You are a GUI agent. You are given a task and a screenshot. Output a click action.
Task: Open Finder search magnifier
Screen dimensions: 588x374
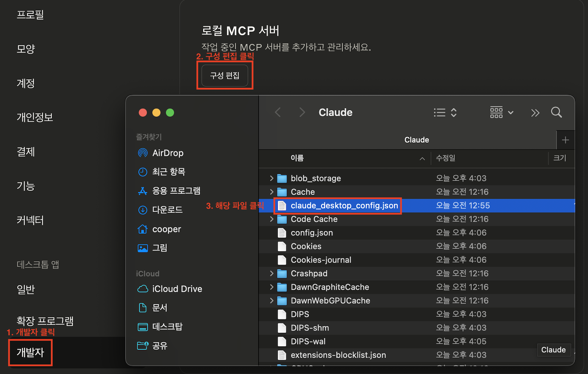coord(556,112)
